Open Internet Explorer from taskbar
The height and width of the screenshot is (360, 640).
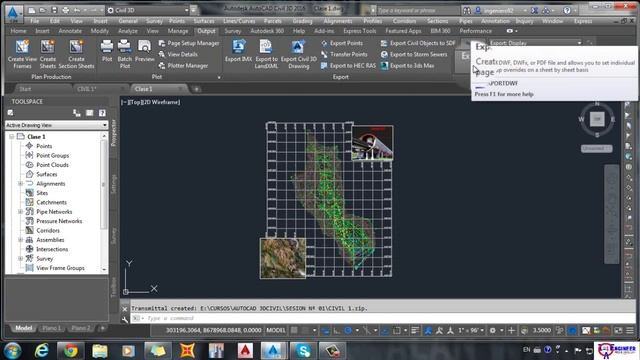(x=41, y=351)
